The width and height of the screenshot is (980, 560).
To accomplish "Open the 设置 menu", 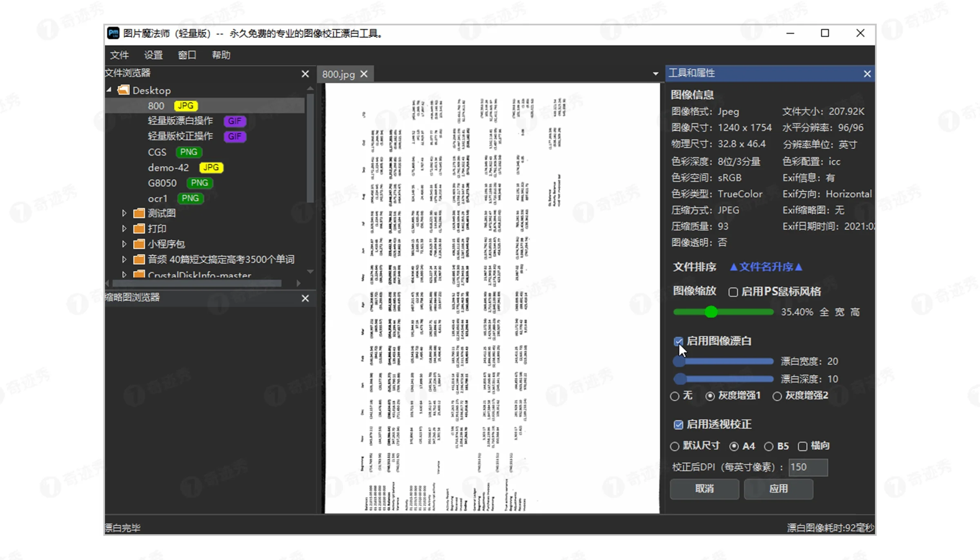I will [x=153, y=55].
